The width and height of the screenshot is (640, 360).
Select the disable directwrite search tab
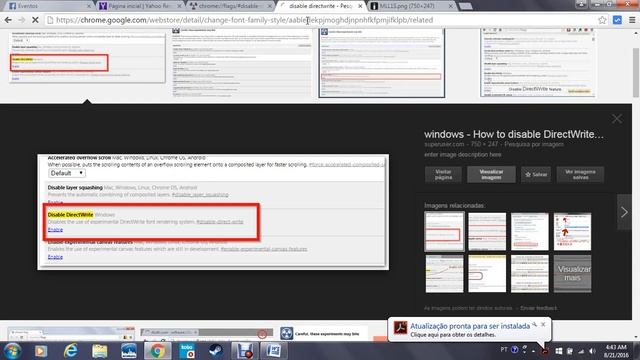click(x=320, y=6)
